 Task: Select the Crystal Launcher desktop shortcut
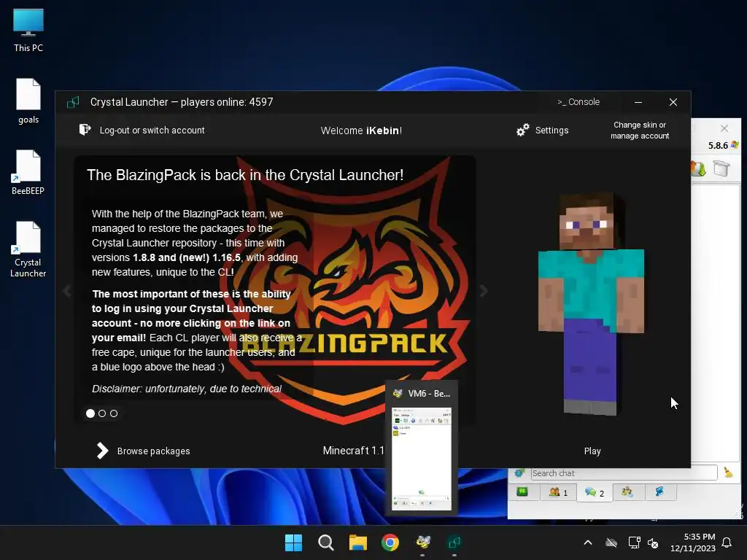pyautogui.click(x=28, y=249)
